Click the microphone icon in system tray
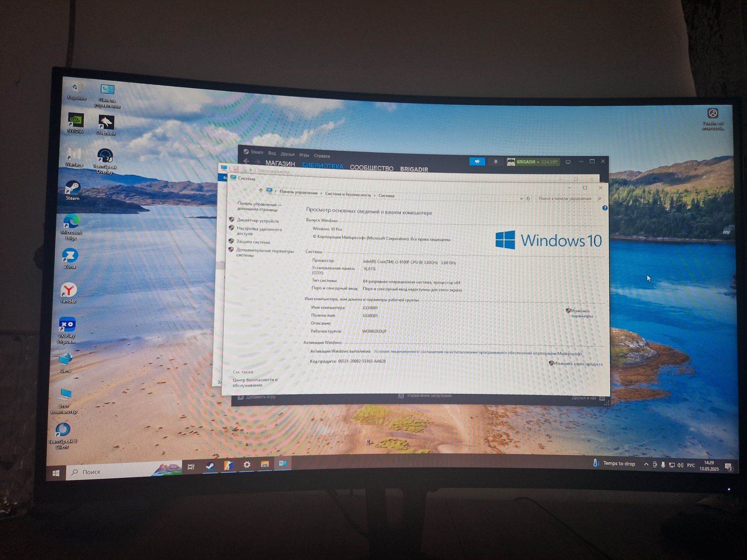 (x=663, y=465)
